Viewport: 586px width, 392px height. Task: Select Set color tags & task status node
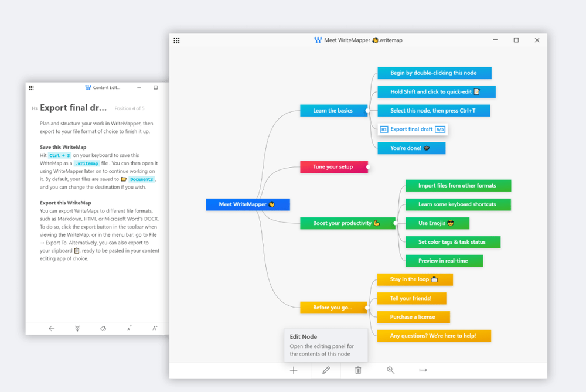tap(452, 242)
